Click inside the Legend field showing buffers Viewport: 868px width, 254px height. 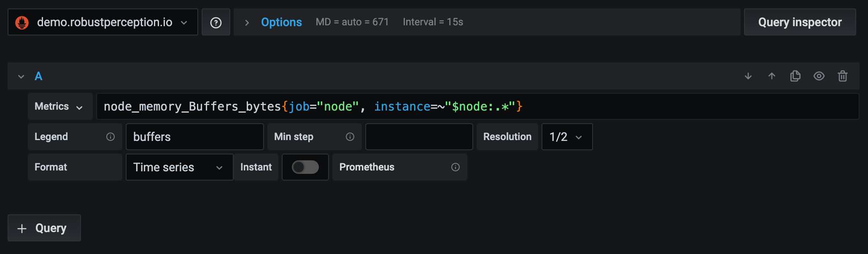coord(194,137)
